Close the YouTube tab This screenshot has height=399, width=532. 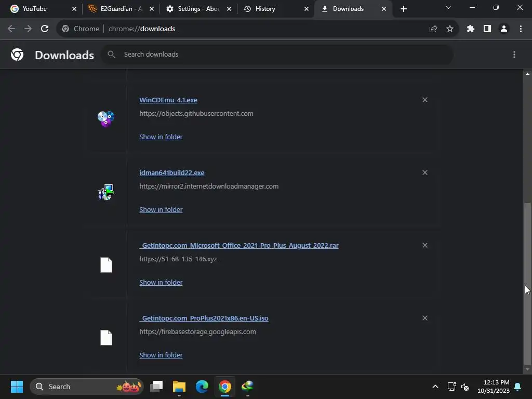[x=74, y=9]
